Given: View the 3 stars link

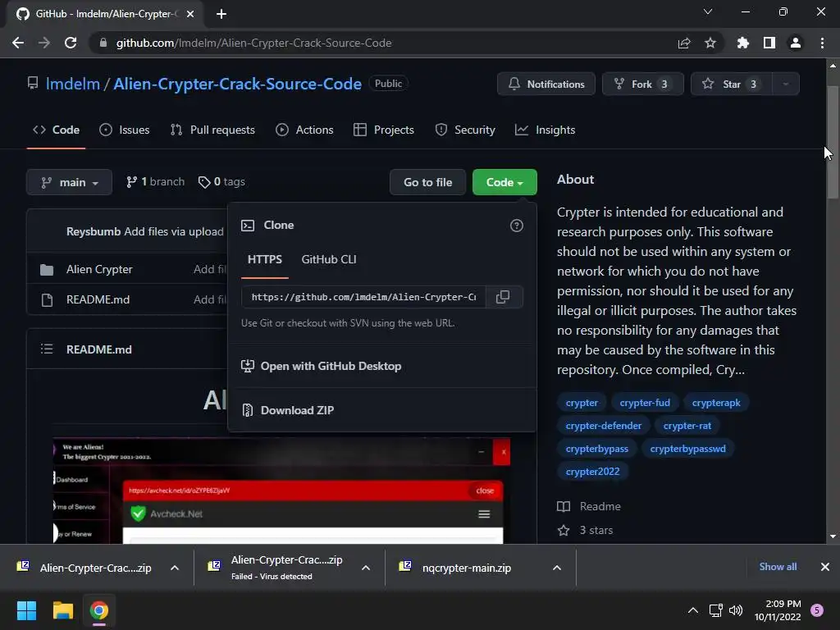Looking at the screenshot, I should 586,531.
